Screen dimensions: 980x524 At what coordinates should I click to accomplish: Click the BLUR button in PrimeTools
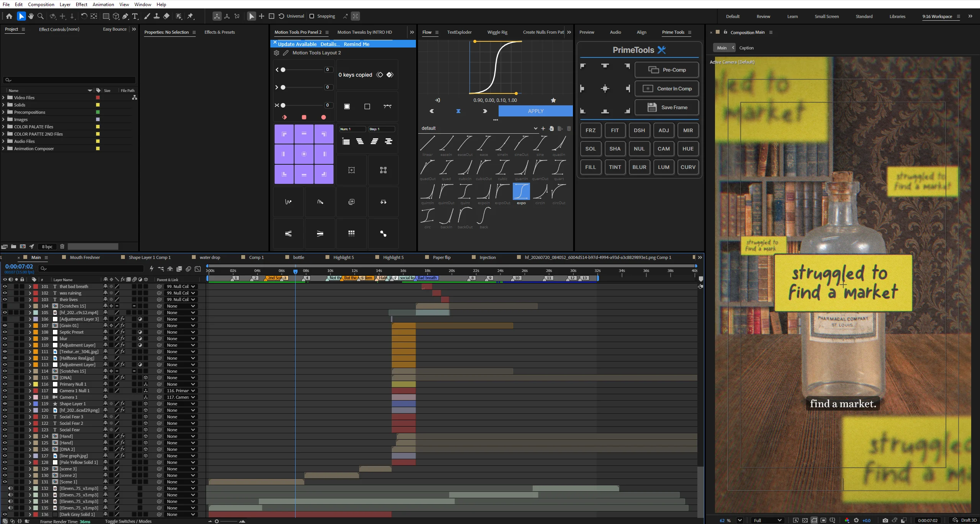(639, 167)
